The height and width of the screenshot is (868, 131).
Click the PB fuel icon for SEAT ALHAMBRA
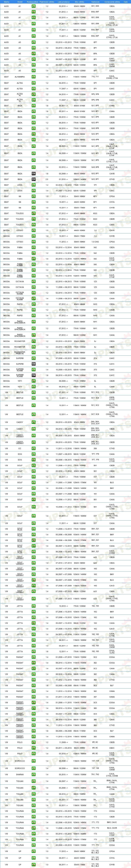point(34,77)
